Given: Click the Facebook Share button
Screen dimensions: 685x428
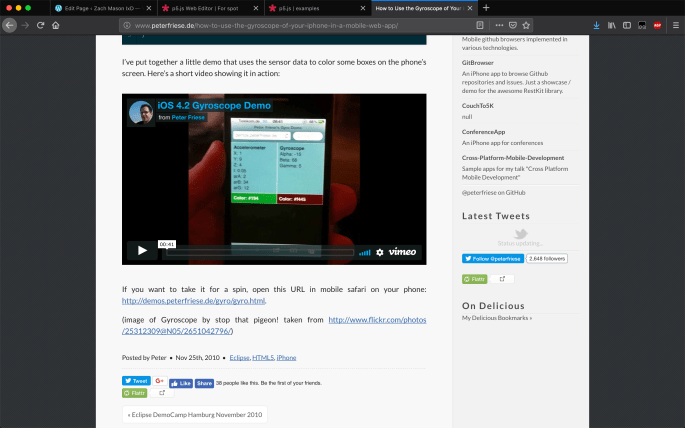Looking at the screenshot, I should 204,383.
